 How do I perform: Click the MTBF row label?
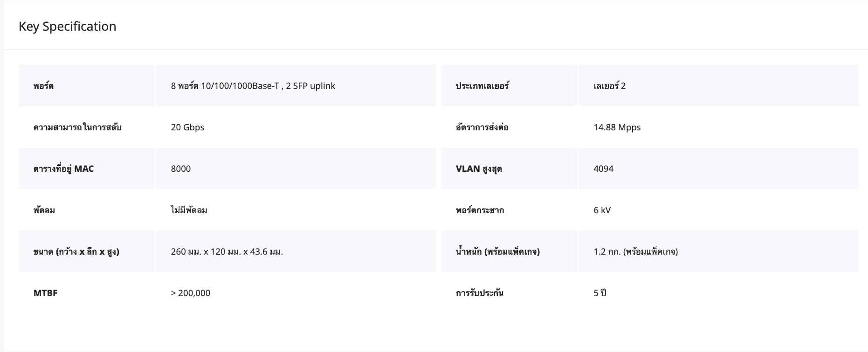pyautogui.click(x=45, y=293)
